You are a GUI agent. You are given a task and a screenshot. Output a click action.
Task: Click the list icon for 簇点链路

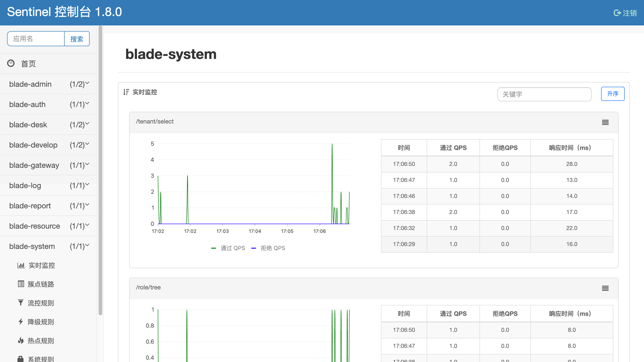pos(21,284)
